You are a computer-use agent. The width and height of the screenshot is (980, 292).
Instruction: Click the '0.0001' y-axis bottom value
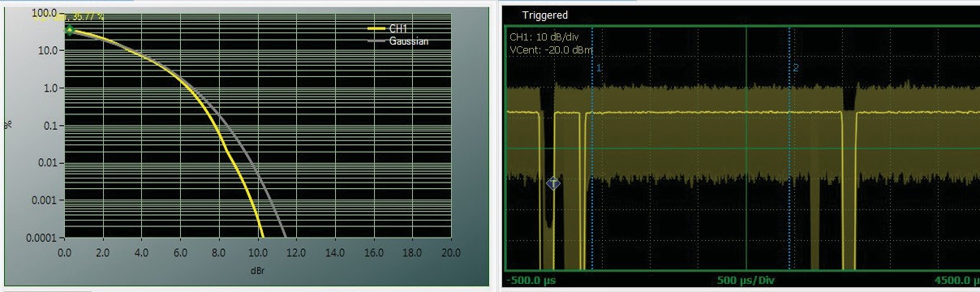click(x=41, y=238)
